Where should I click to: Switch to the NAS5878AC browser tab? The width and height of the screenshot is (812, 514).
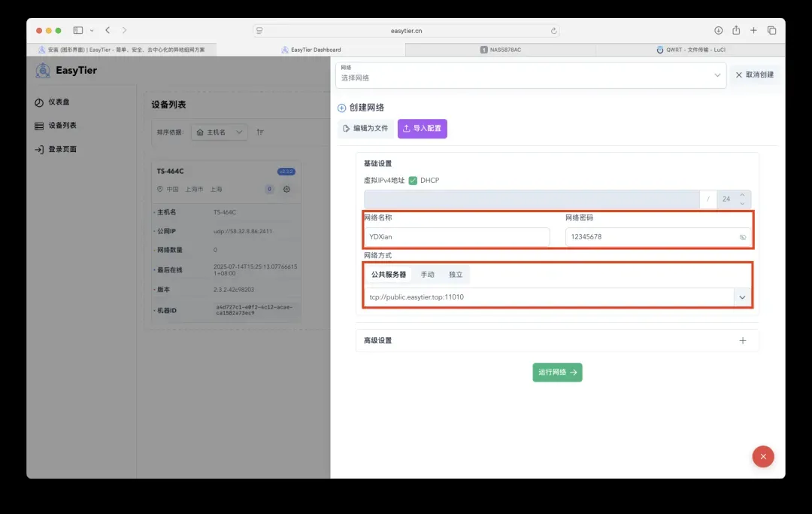pyautogui.click(x=501, y=50)
